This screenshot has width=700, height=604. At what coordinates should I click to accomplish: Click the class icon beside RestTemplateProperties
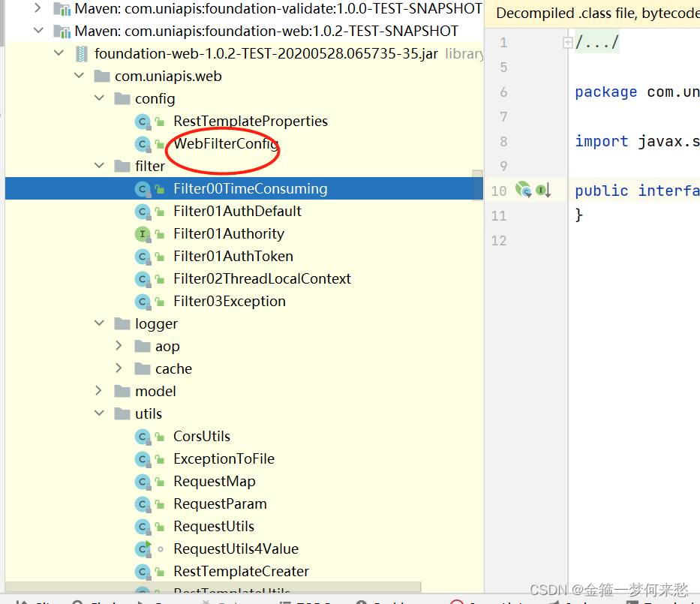coord(143,122)
